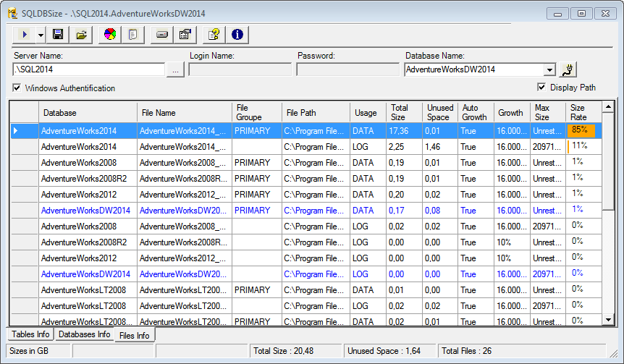
Task: Click Unused Space cell '0,08'
Action: point(441,210)
